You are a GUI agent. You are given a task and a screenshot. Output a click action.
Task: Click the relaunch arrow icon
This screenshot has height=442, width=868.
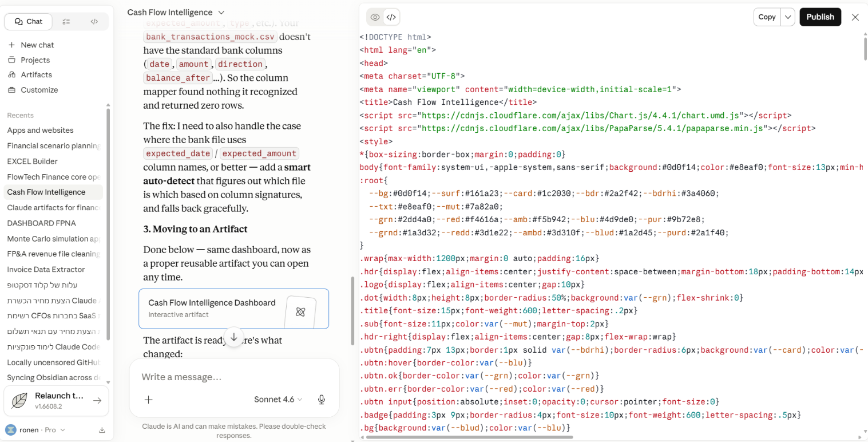click(97, 401)
